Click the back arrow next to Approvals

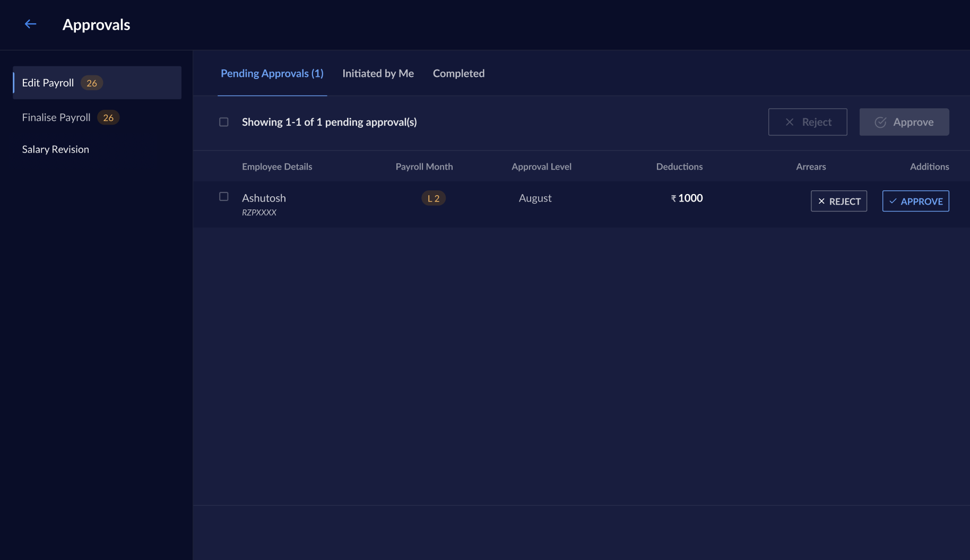tap(31, 24)
